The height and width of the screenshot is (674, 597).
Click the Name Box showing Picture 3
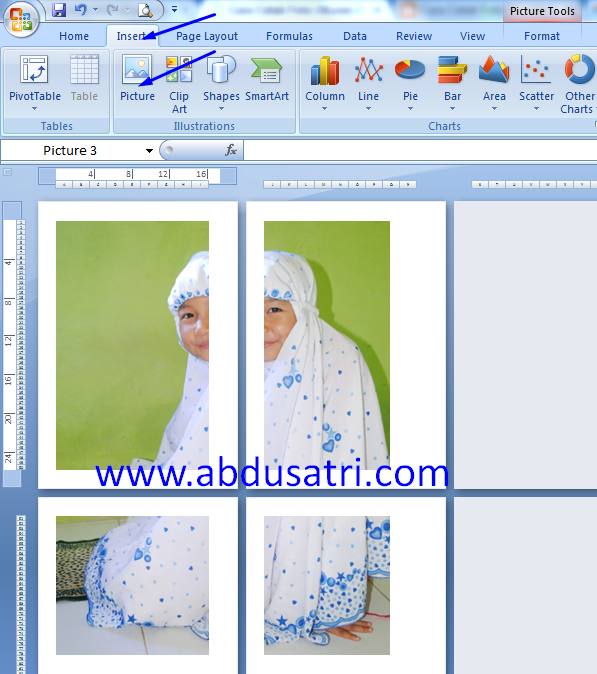tap(71, 150)
